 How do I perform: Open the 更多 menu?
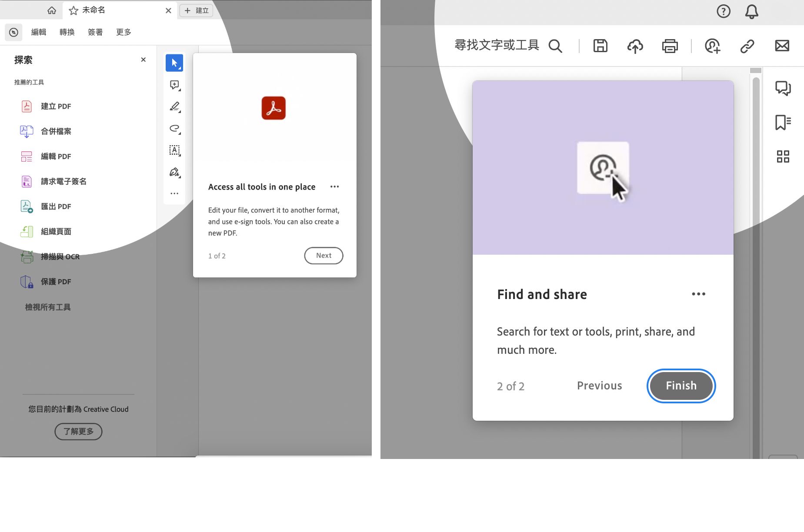[123, 32]
